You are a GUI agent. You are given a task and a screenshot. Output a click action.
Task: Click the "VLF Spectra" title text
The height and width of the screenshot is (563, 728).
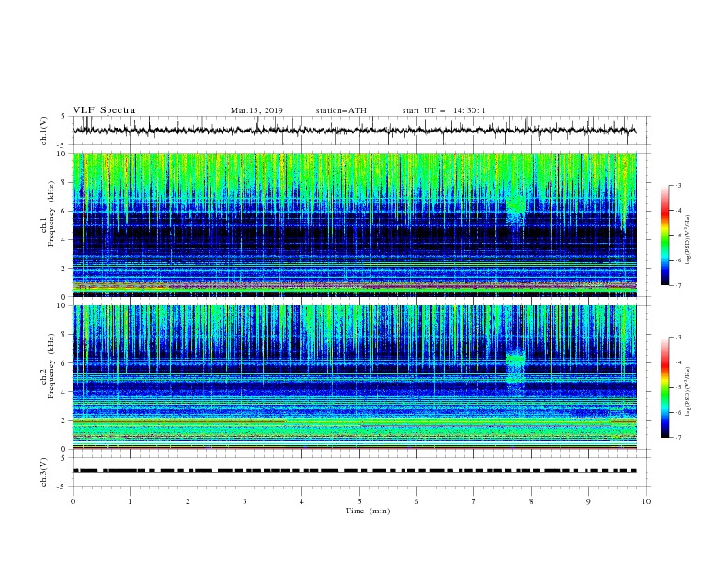tap(104, 110)
